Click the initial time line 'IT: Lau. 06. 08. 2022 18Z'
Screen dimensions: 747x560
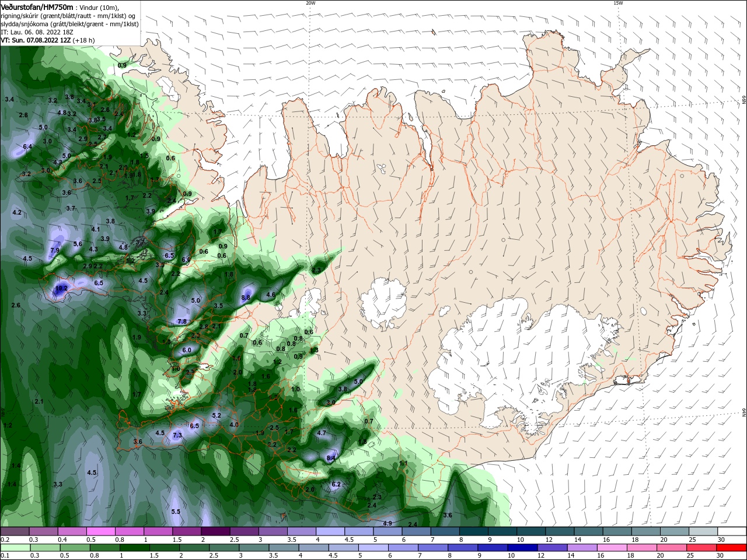click(x=36, y=32)
